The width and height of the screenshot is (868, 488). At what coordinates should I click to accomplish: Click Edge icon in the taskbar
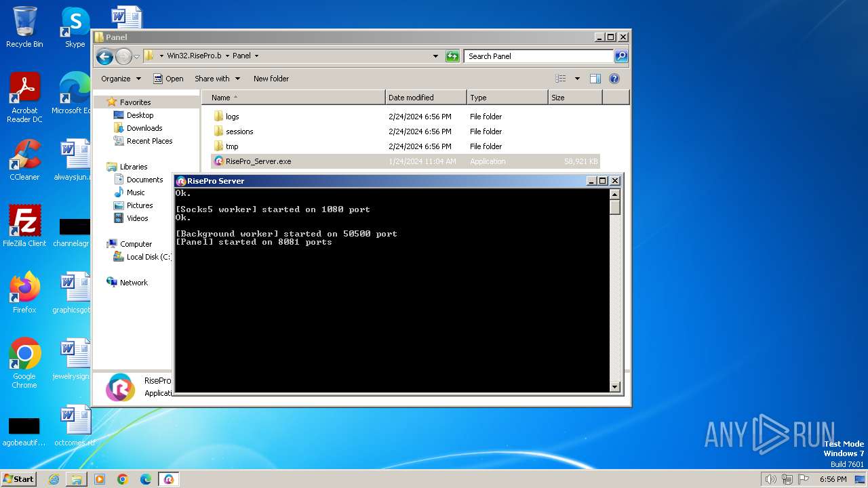[146, 479]
